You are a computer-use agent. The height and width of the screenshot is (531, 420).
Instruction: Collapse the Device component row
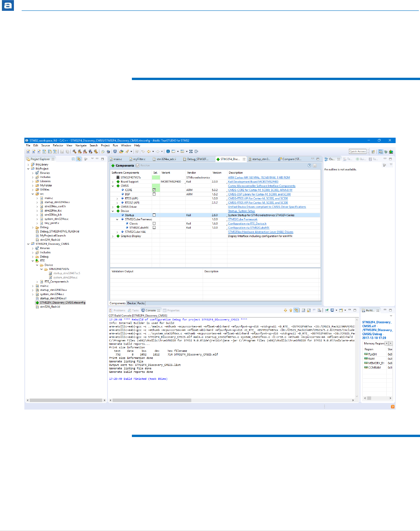tap(113, 211)
